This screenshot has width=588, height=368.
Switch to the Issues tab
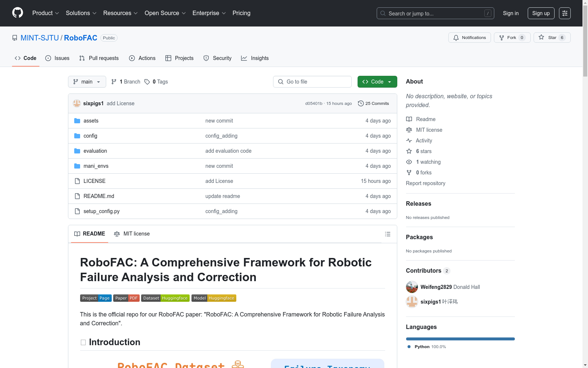pyautogui.click(x=57, y=58)
